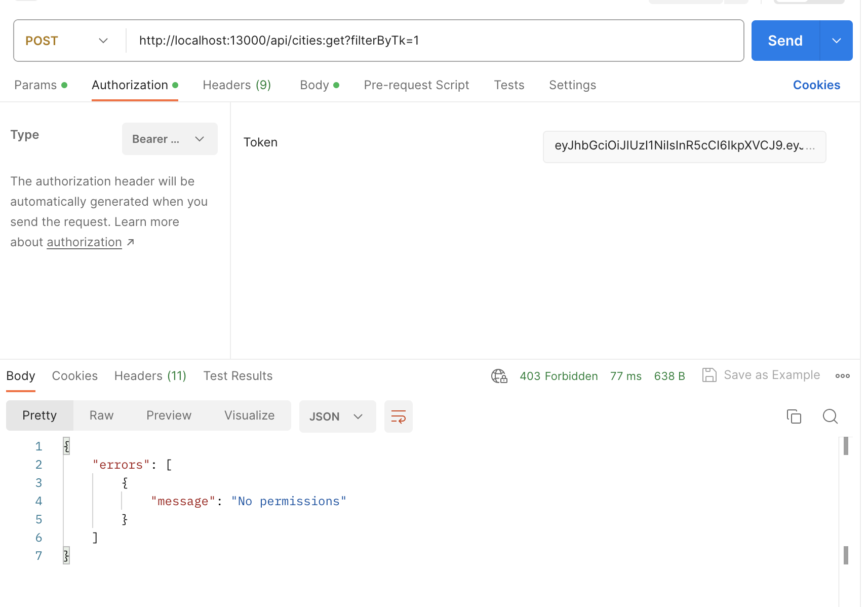Switch to the Headers (9) request tab
Image resolution: width=868 pixels, height=607 pixels.
(236, 85)
